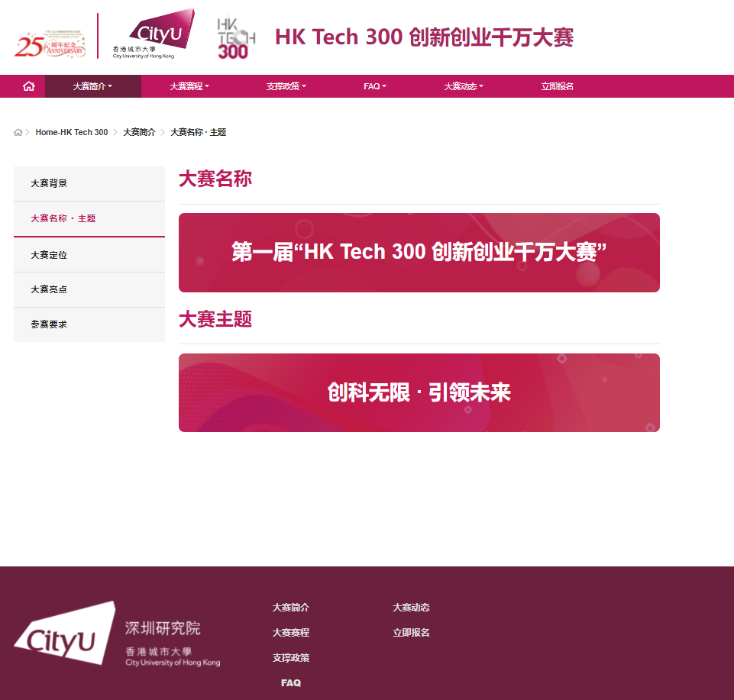Screen dimensions: 734x700
Task: Open the 大赛简介 breadcrumb link
Action: [139, 132]
